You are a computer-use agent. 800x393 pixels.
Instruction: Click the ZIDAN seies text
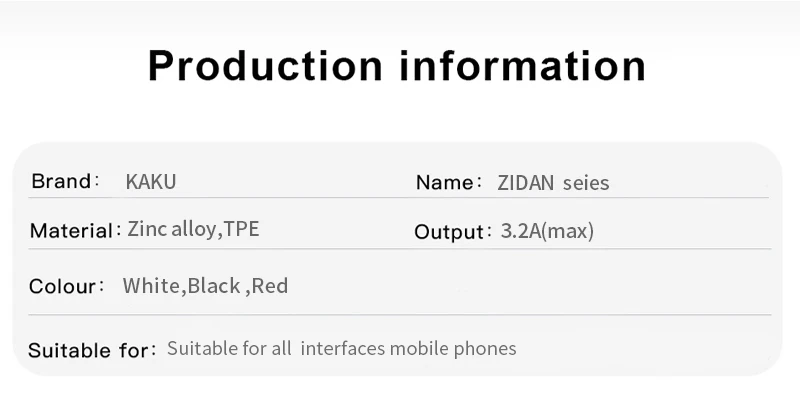(x=553, y=183)
